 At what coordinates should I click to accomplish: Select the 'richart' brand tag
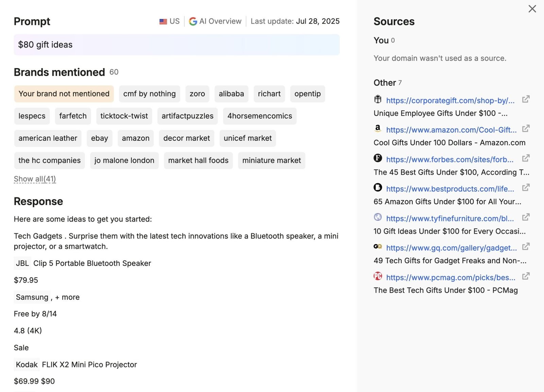(269, 94)
